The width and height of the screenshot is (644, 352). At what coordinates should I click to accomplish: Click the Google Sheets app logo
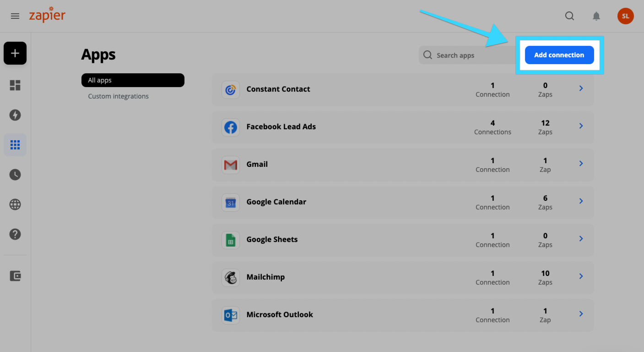click(231, 240)
